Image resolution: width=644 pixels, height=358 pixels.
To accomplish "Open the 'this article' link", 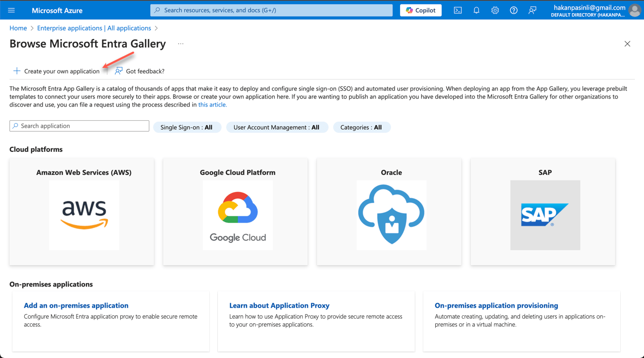I will (x=212, y=105).
